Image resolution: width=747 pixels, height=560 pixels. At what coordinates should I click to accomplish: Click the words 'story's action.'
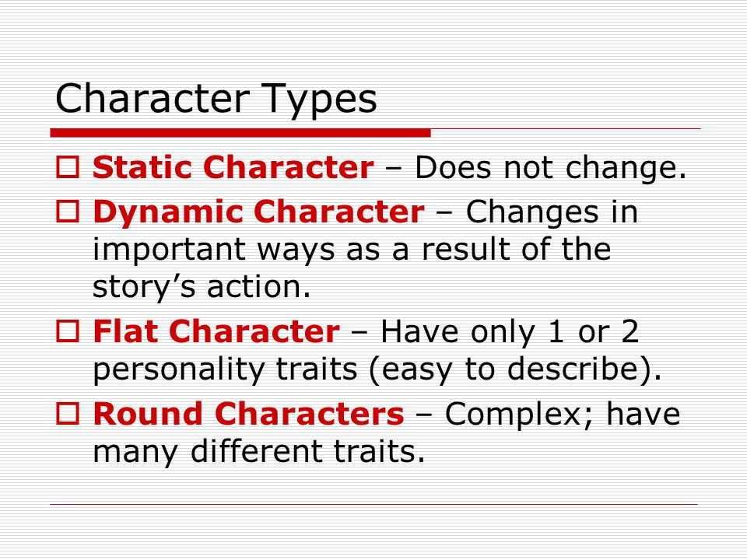tap(202, 288)
